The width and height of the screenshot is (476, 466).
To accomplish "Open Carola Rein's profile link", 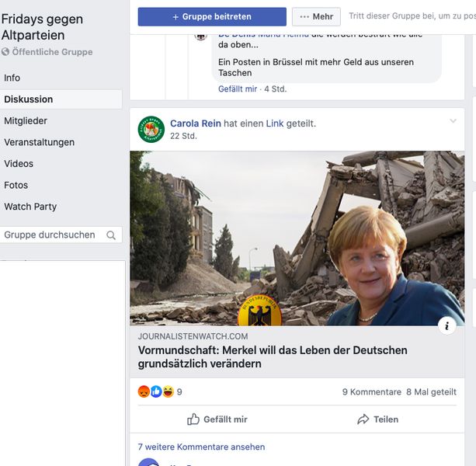I will [196, 123].
